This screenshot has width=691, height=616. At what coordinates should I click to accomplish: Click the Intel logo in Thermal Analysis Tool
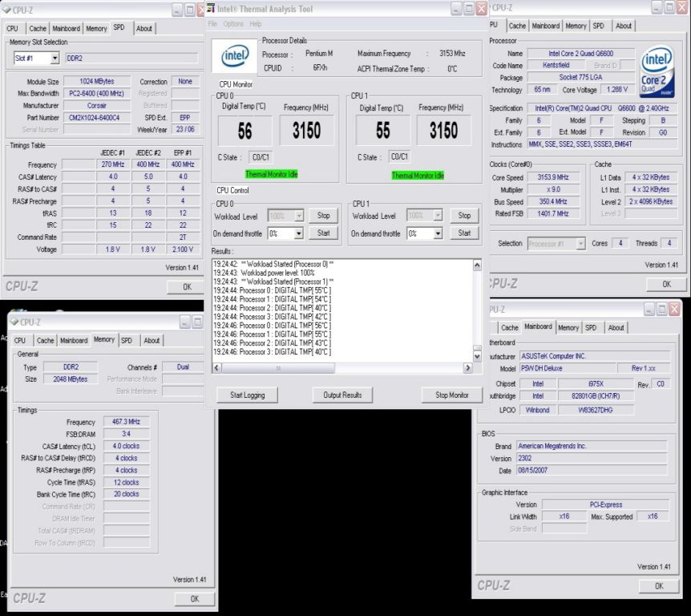[x=234, y=56]
